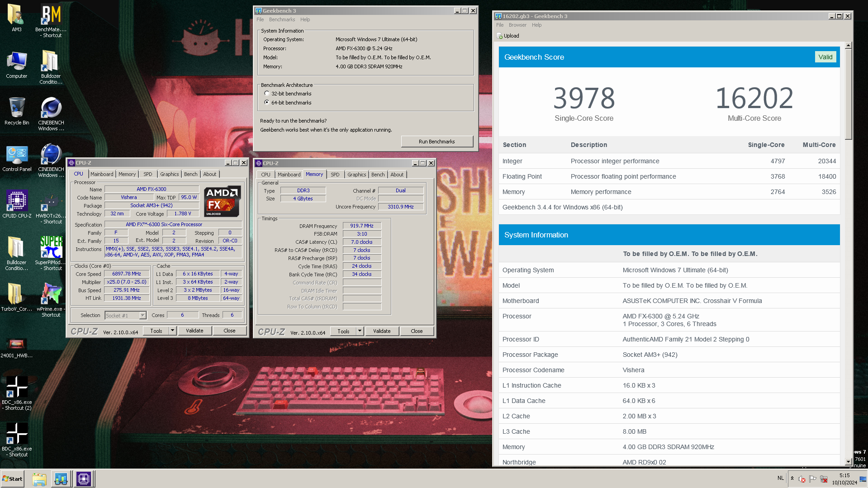
Task: Open File menu in Geekbench 3 window
Action: point(260,19)
